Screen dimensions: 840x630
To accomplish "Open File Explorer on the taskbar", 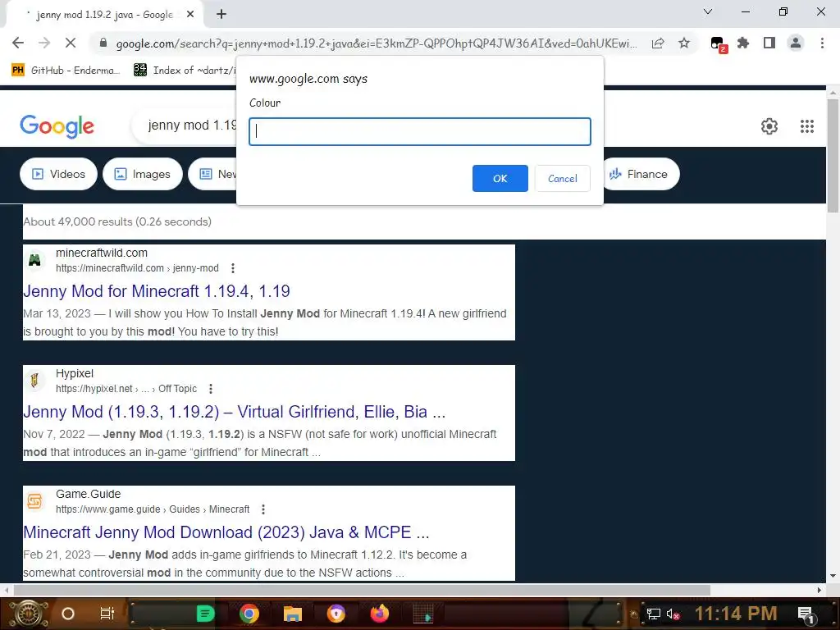I will [293, 614].
